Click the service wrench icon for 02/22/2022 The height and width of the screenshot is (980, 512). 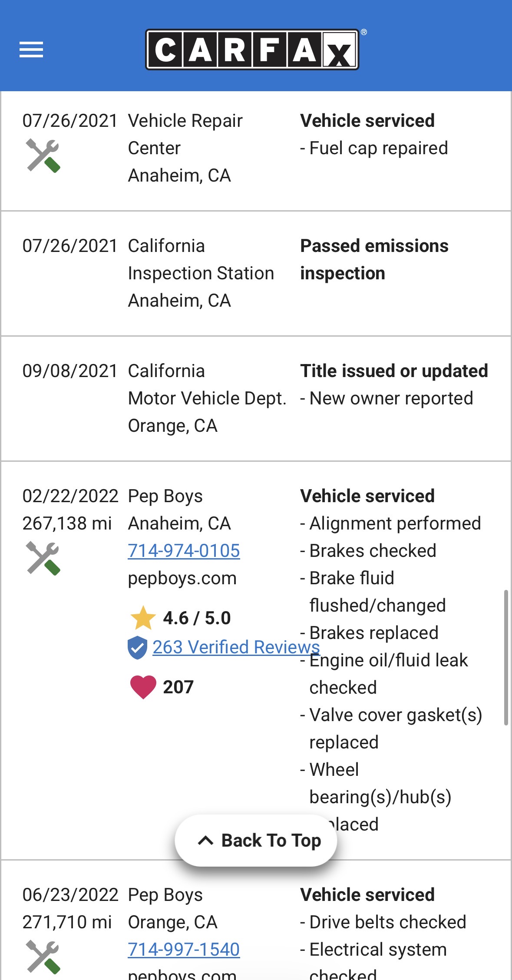point(43,558)
